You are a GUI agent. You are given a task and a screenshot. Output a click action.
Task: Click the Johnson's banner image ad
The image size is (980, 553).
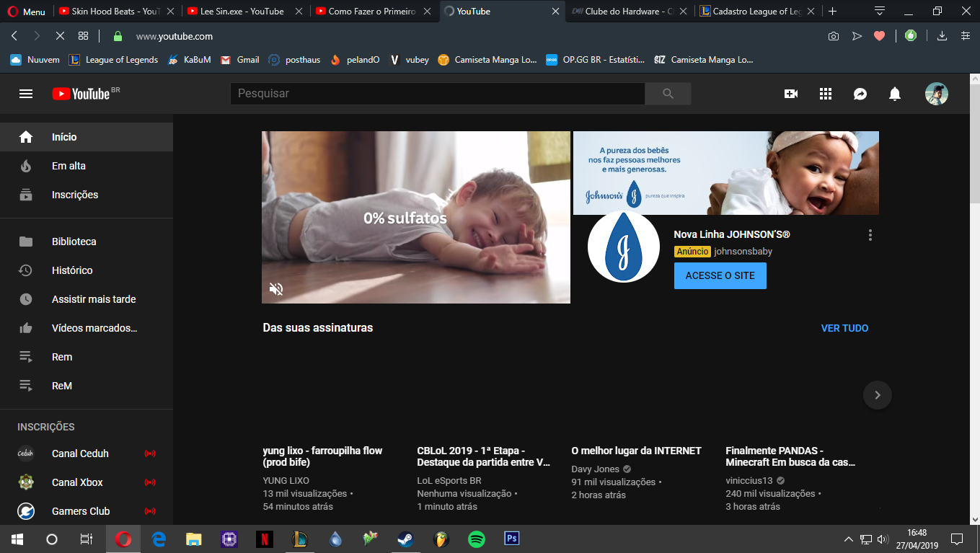pyautogui.click(x=726, y=173)
